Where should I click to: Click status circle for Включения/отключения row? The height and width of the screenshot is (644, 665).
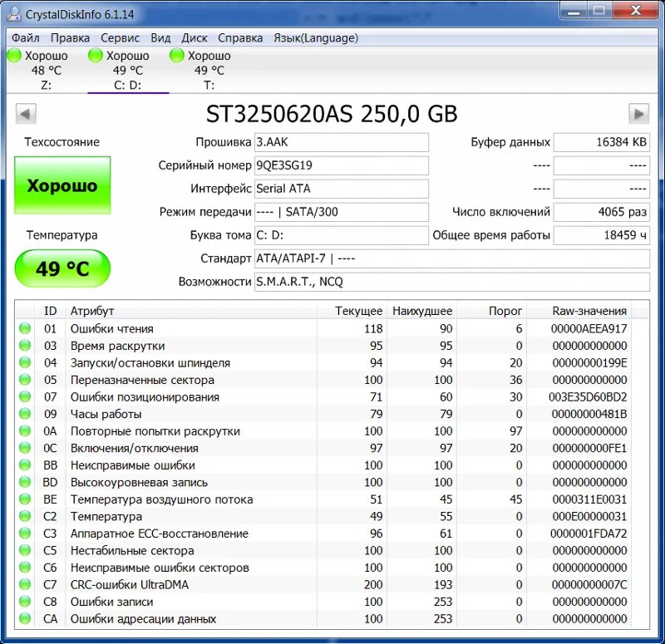point(25,448)
